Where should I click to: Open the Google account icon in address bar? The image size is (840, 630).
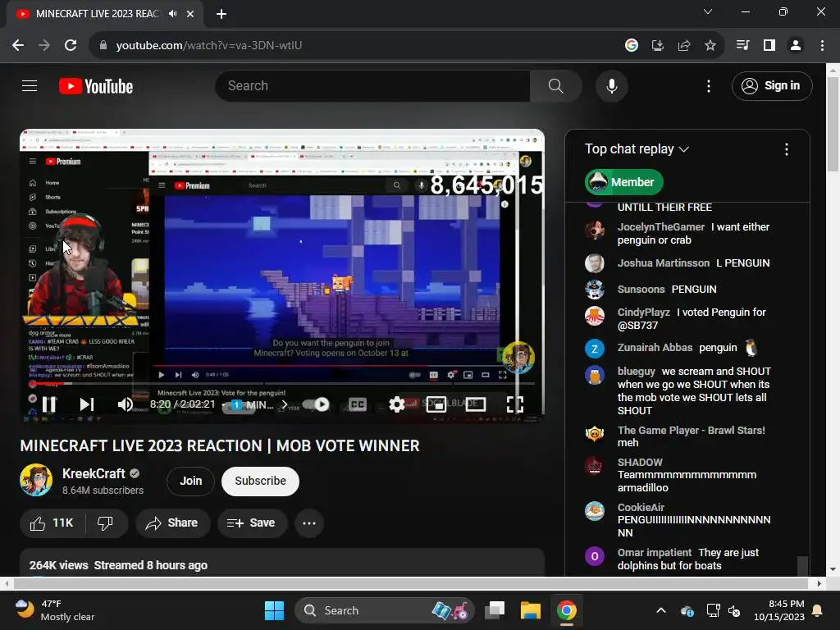coord(632,46)
